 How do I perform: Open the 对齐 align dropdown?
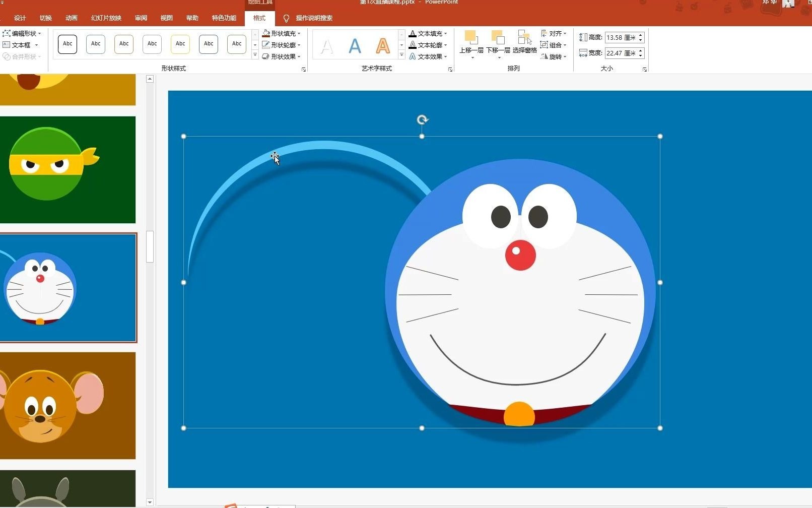pos(554,33)
